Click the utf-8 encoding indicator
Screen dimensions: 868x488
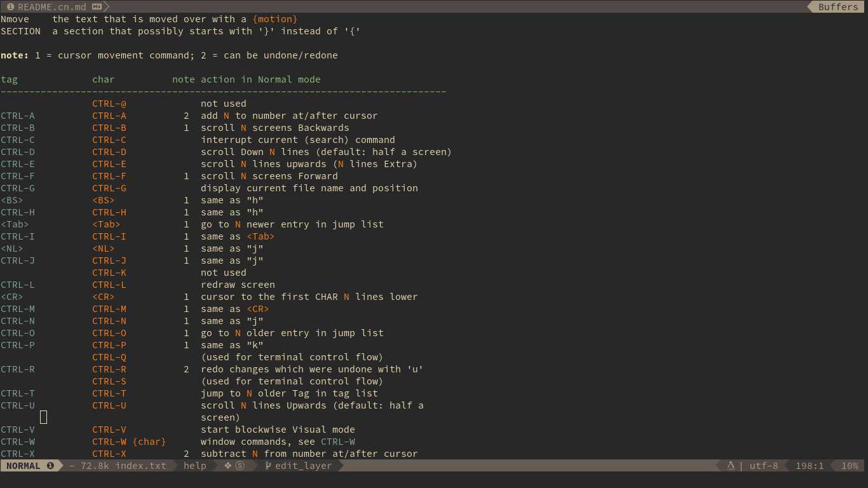(764, 466)
